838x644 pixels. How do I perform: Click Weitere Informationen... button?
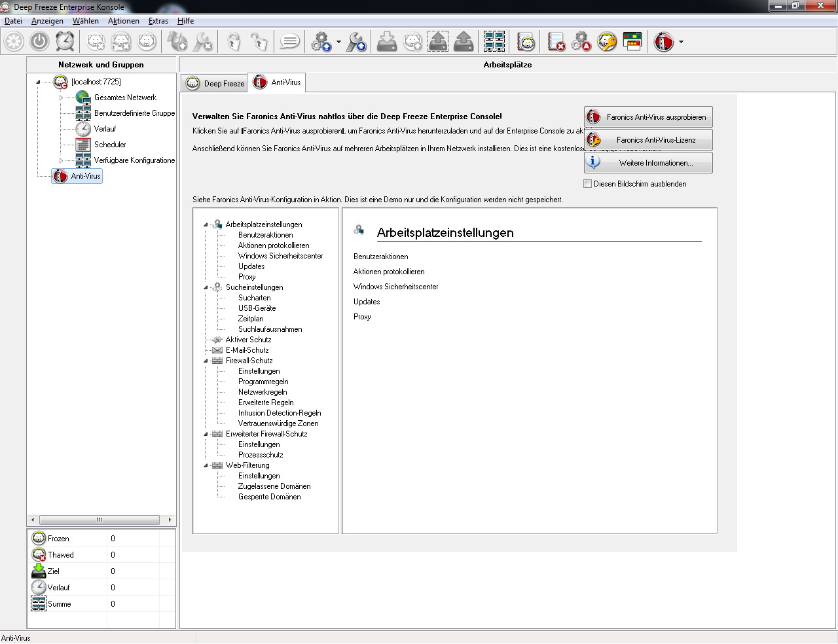coord(648,163)
